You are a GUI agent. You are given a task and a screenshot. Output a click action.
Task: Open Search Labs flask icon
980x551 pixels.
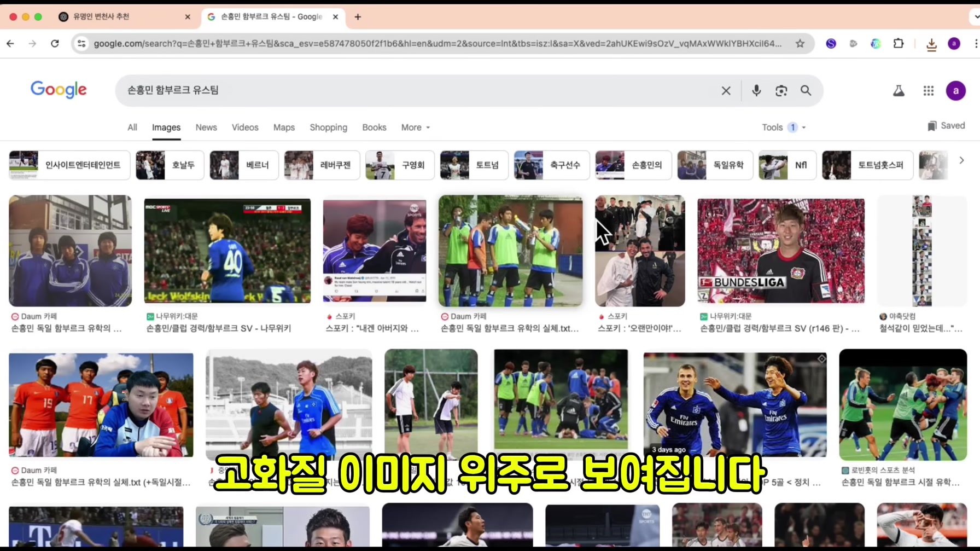coord(899,91)
